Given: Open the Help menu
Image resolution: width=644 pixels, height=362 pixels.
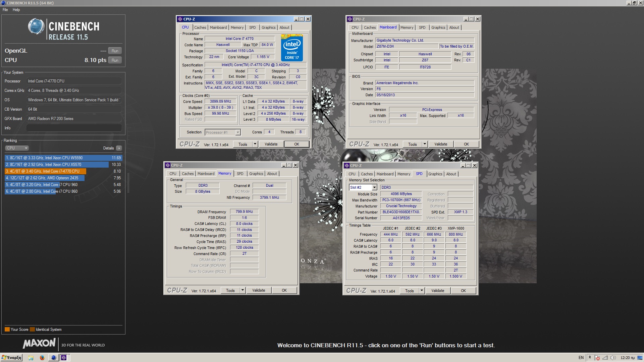Looking at the screenshot, I should [16, 10].
